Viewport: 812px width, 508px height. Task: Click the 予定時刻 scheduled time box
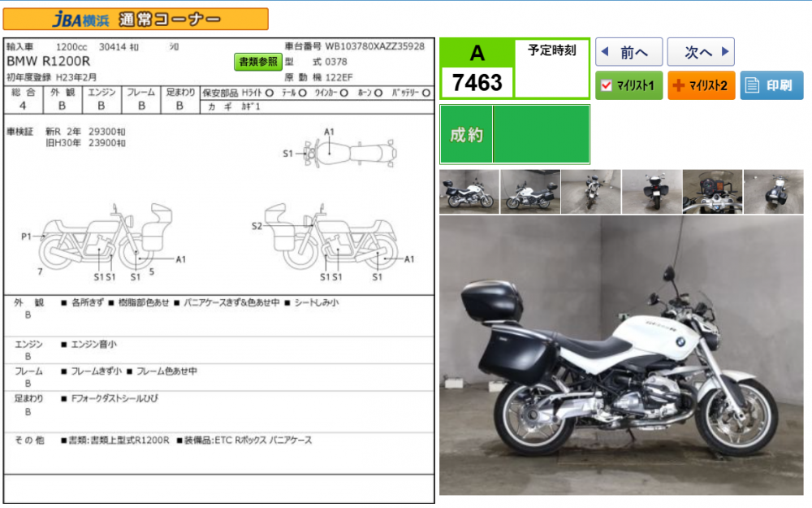pos(552,68)
